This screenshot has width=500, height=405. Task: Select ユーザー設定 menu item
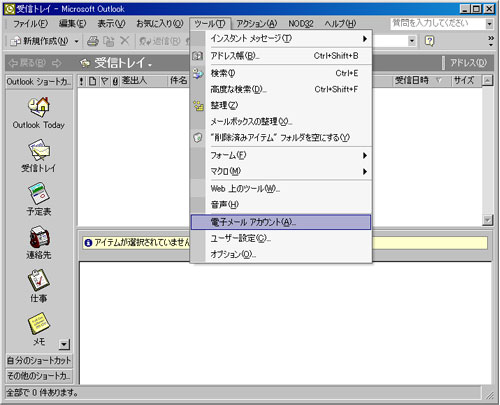(281, 238)
